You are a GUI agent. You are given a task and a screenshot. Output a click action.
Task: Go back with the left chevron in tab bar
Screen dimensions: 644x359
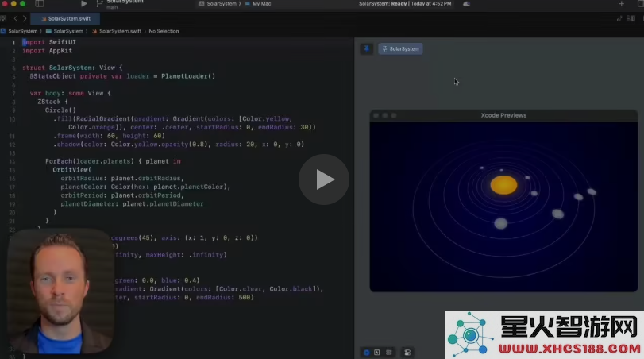click(x=16, y=18)
